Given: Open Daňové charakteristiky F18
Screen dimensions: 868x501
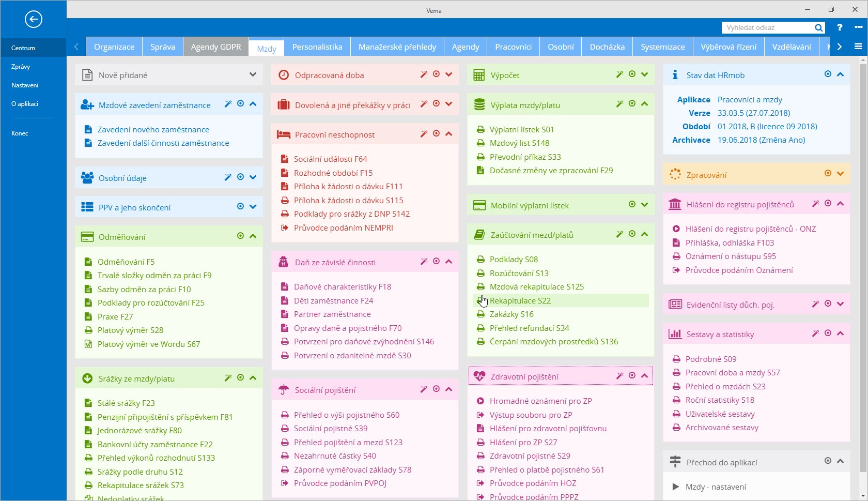Looking at the screenshot, I should click(x=343, y=287).
